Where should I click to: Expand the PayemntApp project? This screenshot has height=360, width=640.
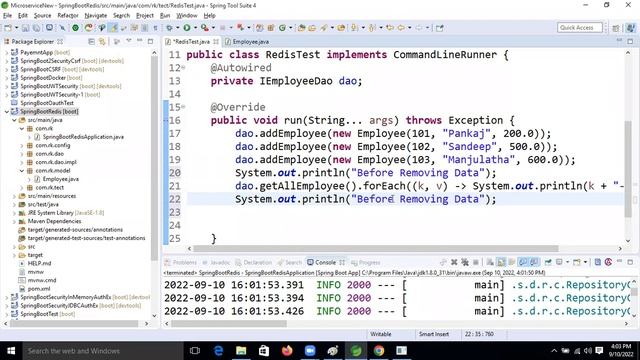(7, 52)
